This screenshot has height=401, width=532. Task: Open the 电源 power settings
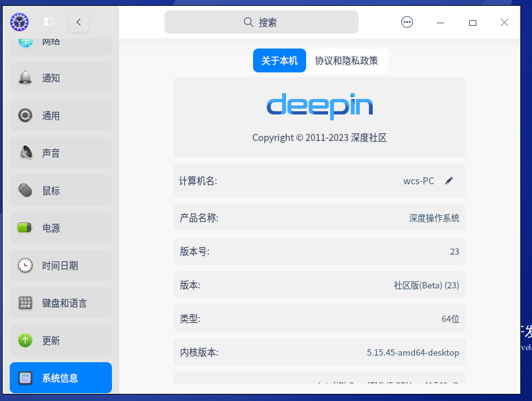point(60,228)
